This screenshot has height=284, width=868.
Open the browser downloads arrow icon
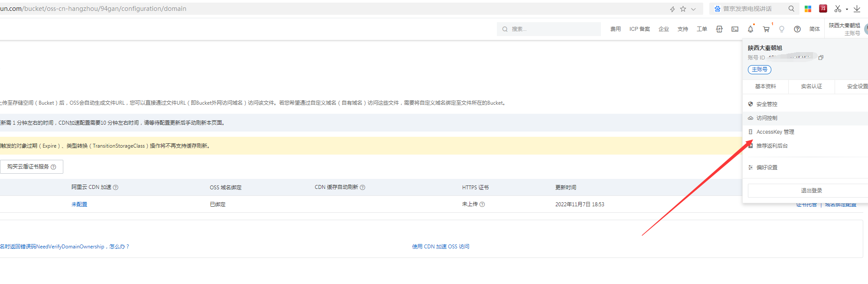[857, 9]
